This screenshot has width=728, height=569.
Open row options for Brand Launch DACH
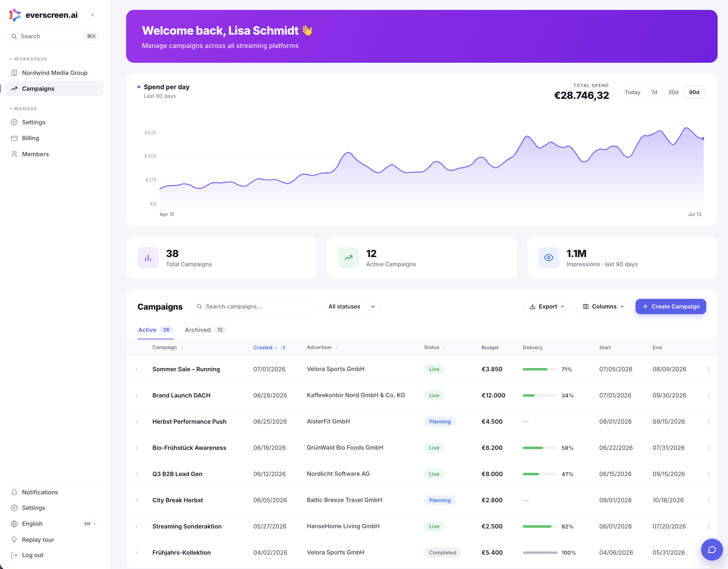point(708,395)
